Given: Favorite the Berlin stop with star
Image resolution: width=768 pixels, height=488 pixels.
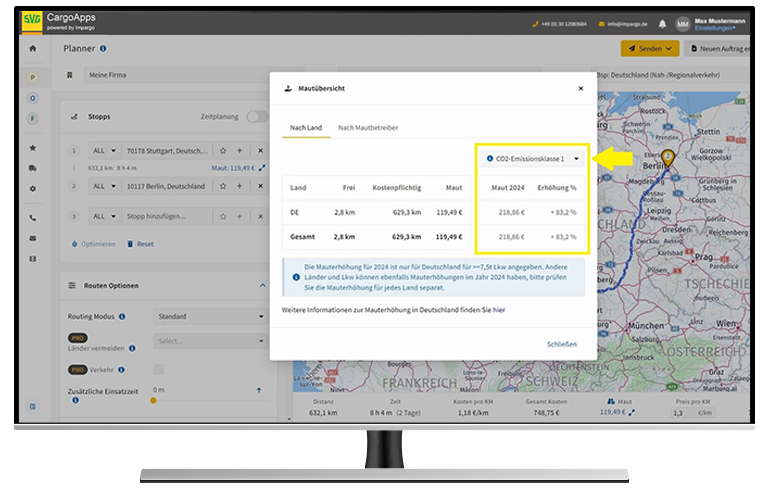Looking at the screenshot, I should coord(223,186).
